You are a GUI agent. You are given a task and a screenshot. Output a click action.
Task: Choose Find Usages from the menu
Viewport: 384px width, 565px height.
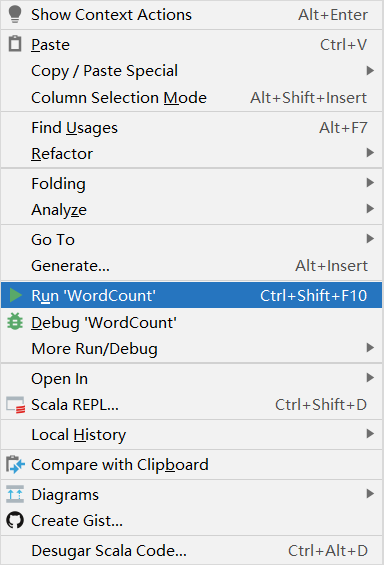192,128
